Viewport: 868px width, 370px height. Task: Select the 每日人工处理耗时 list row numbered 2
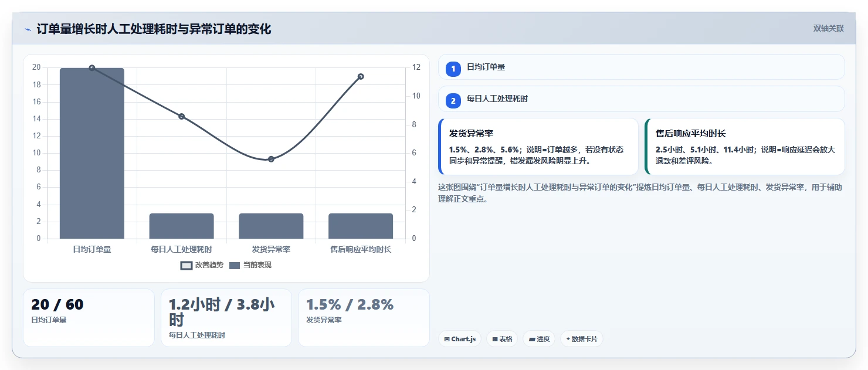[x=641, y=99]
